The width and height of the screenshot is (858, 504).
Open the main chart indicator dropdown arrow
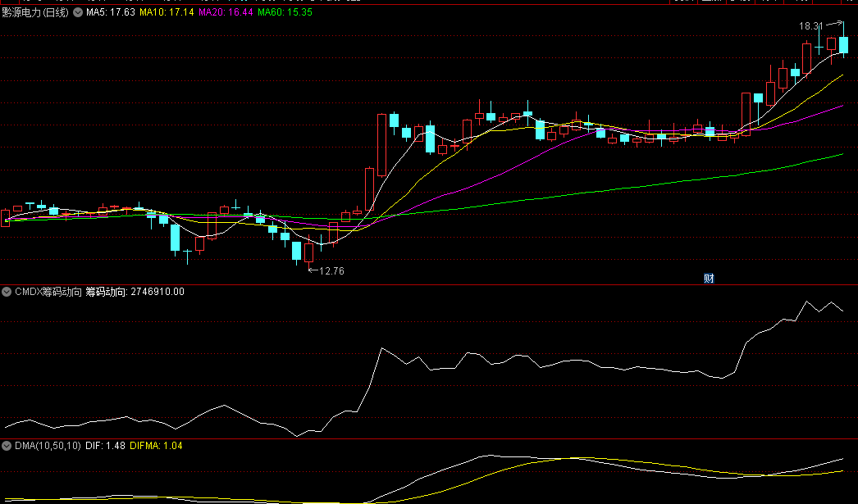(x=78, y=12)
